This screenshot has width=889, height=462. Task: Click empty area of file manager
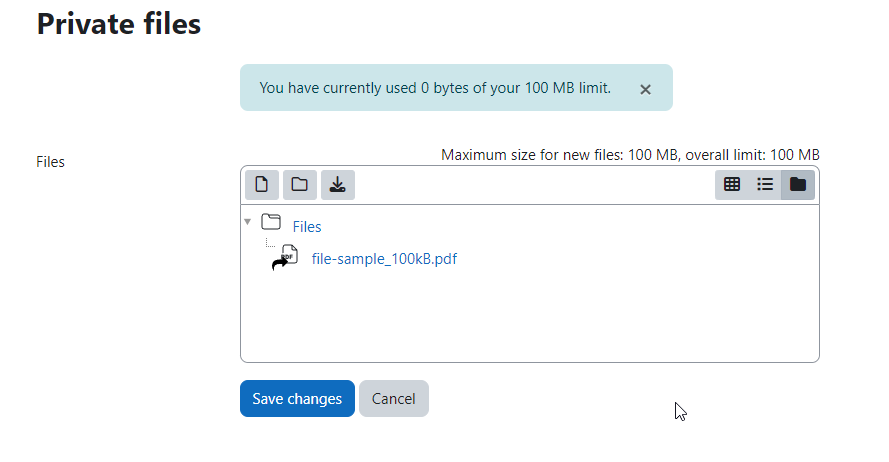click(530, 317)
